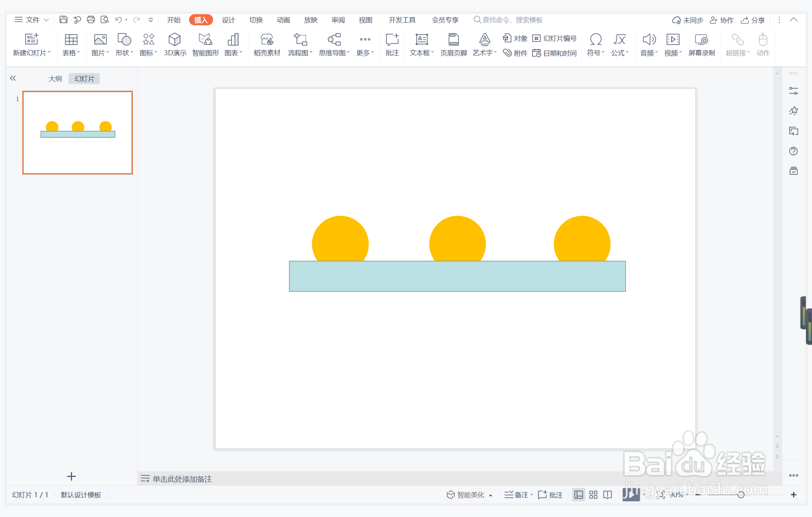Toggle the 备注 notes pane
This screenshot has height=517, width=812.
pos(518,495)
